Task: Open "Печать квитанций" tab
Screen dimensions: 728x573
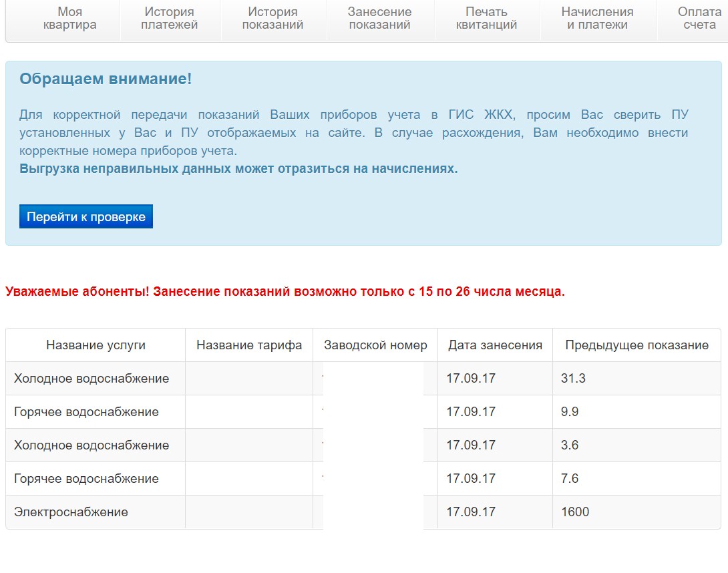Action: point(486,19)
